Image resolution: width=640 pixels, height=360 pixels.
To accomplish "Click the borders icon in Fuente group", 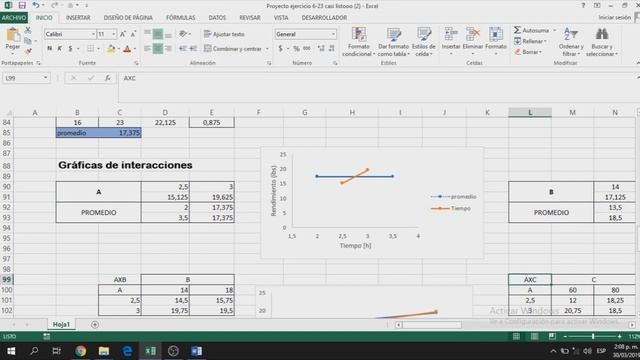I will point(91,49).
